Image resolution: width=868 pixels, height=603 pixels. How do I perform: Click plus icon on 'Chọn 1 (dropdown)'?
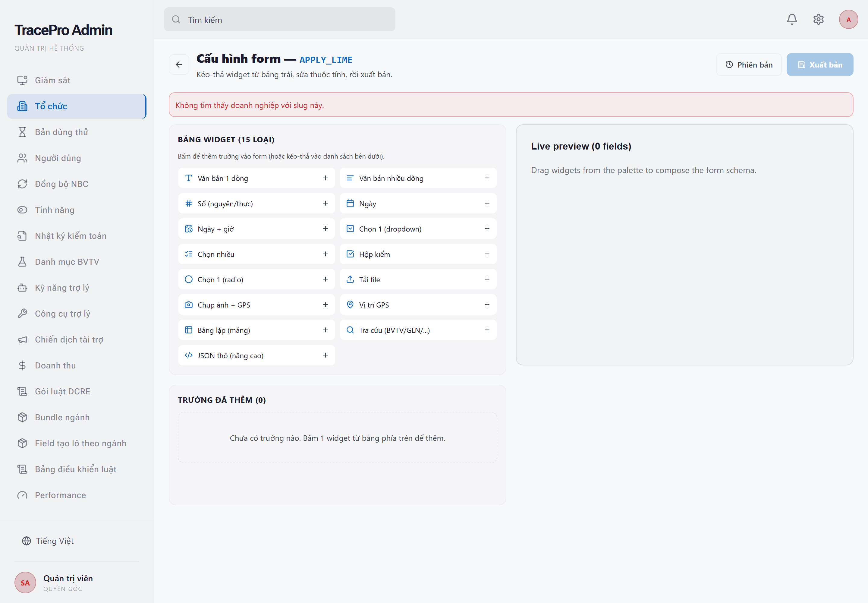[x=487, y=229]
